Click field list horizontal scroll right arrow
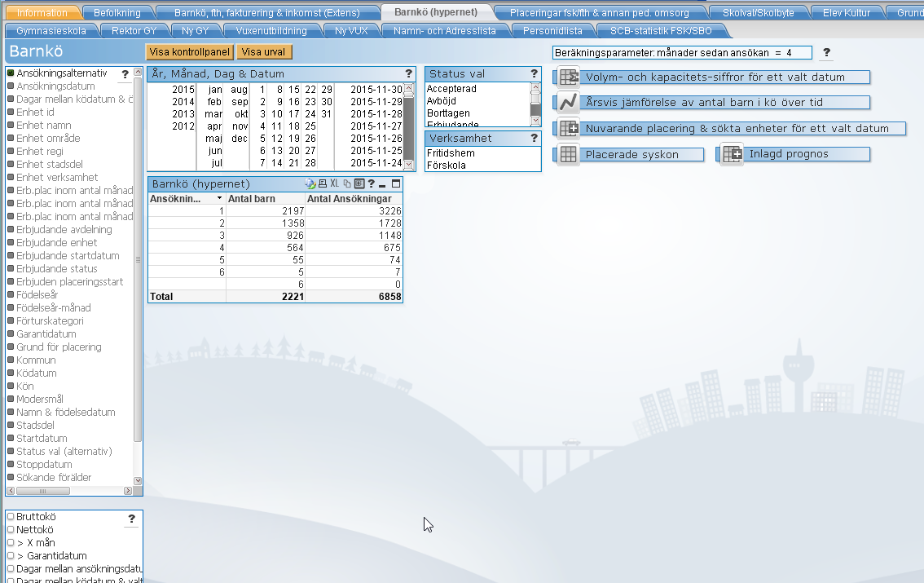 tap(128, 490)
